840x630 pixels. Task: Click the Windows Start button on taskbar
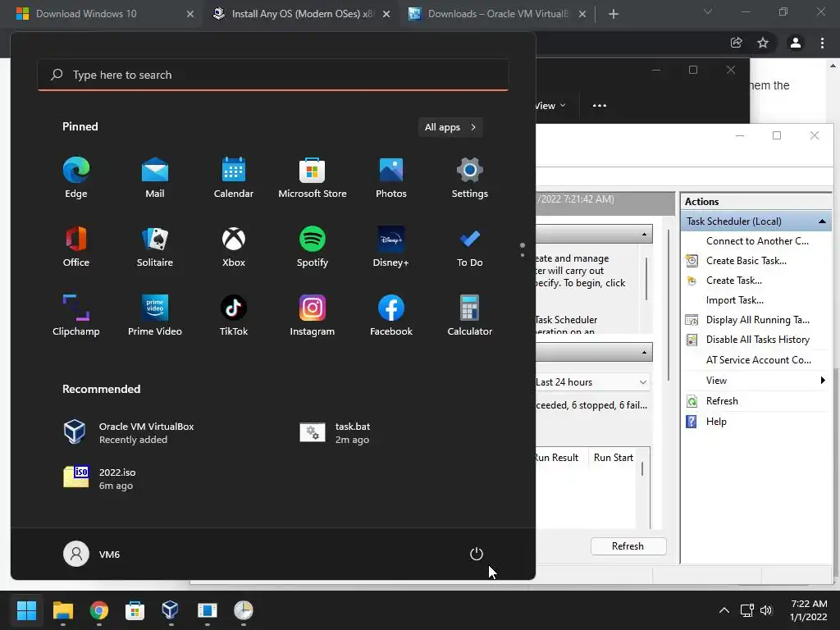click(x=26, y=610)
